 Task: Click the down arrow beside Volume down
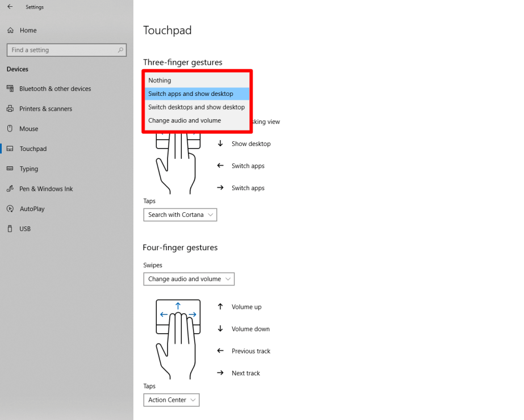tap(220, 329)
